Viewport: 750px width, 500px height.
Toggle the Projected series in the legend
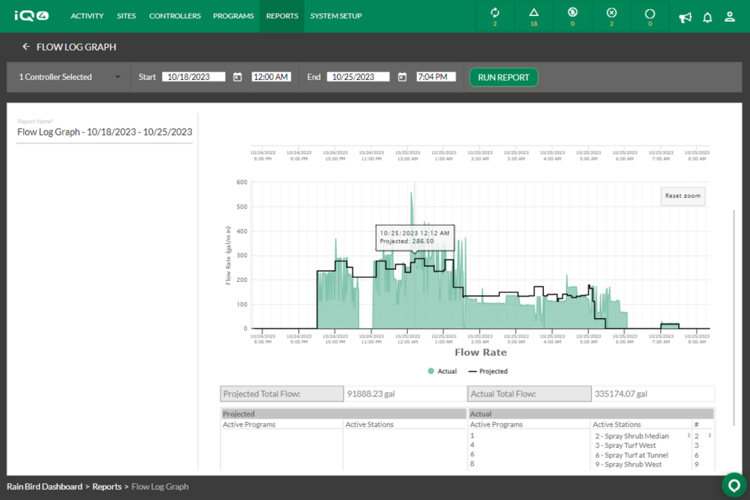tap(488, 371)
